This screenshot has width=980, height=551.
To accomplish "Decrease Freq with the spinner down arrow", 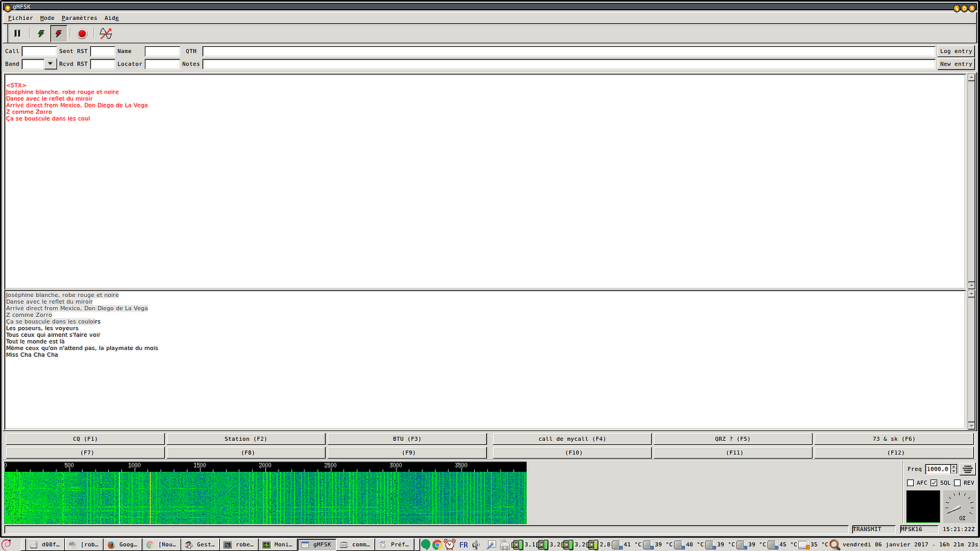I will 954,471.
